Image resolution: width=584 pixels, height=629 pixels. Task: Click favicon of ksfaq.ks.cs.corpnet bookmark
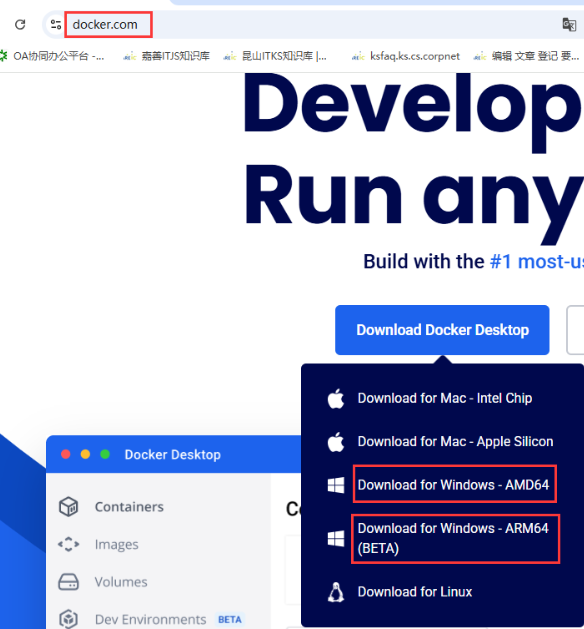(358, 57)
